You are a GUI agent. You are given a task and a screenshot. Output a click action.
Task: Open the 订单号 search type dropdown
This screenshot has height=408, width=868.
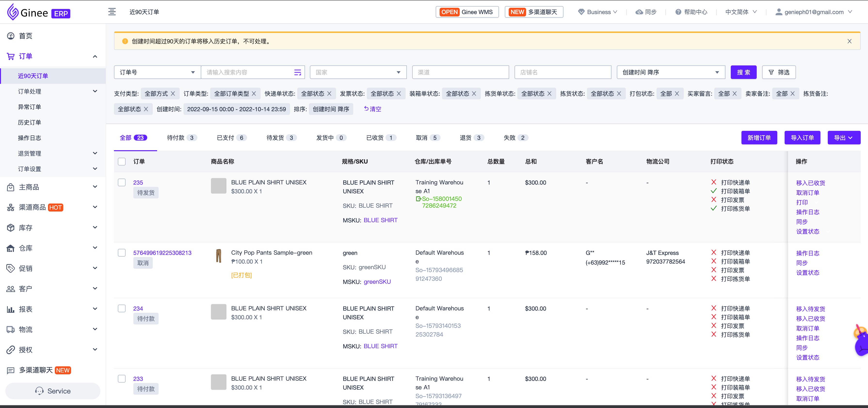pyautogui.click(x=157, y=72)
